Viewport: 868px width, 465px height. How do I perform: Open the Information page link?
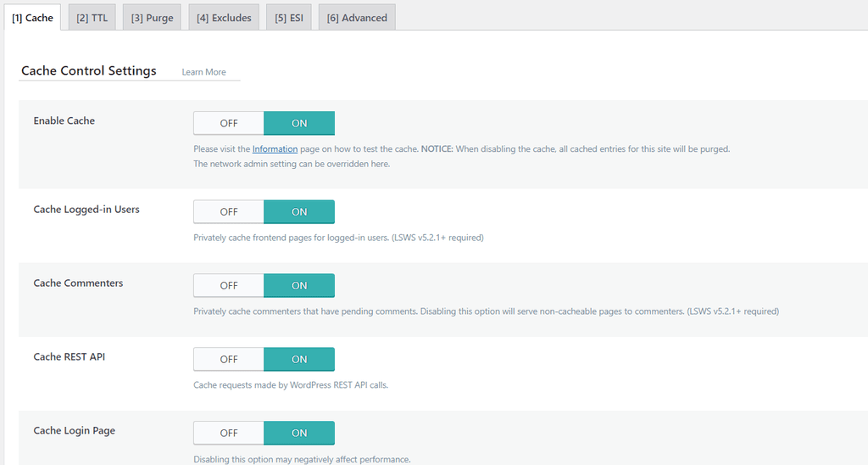point(275,148)
